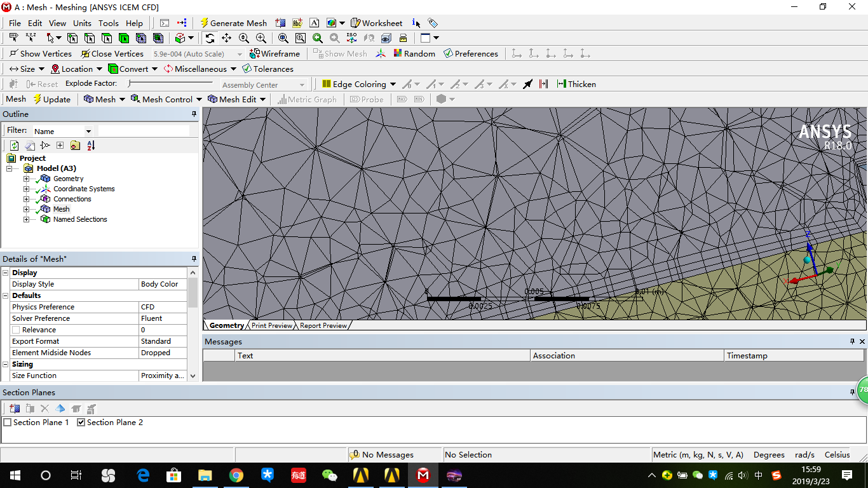Click the Preferences button
868x488 pixels.
click(471, 53)
